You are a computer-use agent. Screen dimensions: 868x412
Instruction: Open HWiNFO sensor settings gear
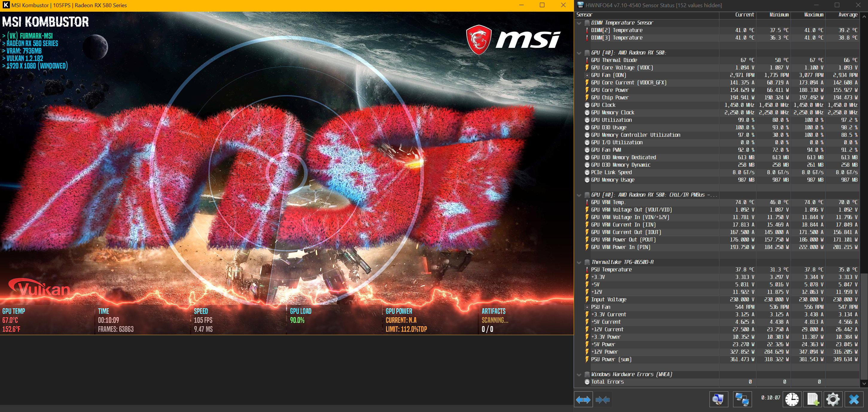(833, 400)
